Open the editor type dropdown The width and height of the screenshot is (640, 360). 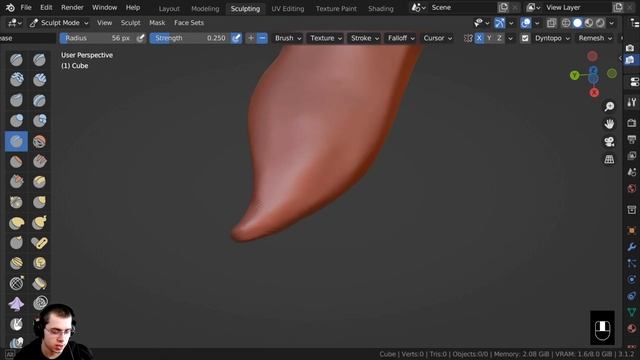tap(14, 23)
